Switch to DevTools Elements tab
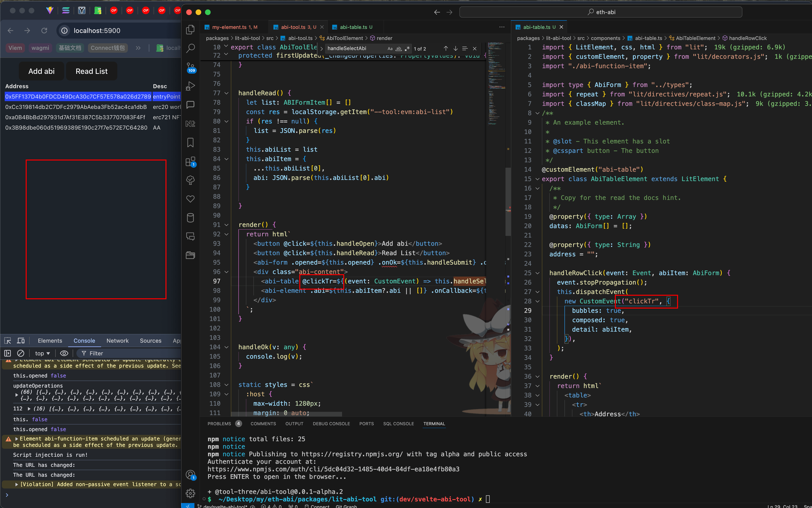Screen dimensions: 812x508 (x=50, y=341)
